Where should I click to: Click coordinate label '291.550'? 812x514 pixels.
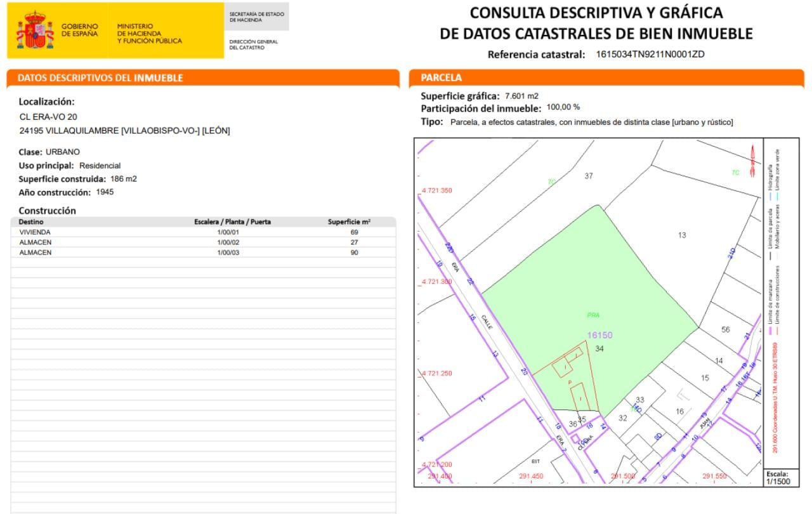pos(715,476)
